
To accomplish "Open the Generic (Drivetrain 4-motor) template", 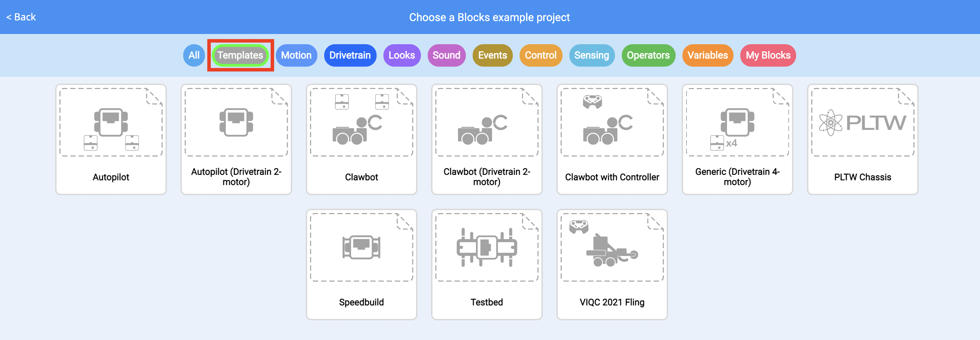I will tap(737, 139).
